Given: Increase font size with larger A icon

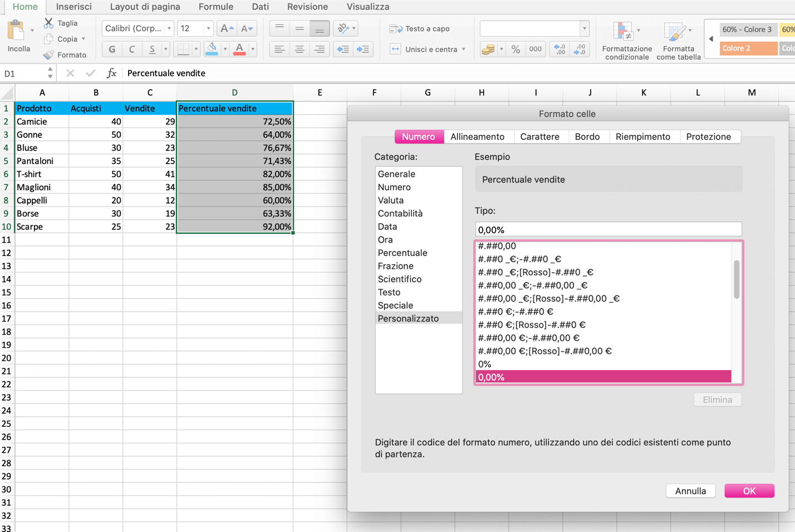Looking at the screenshot, I should coord(227,28).
